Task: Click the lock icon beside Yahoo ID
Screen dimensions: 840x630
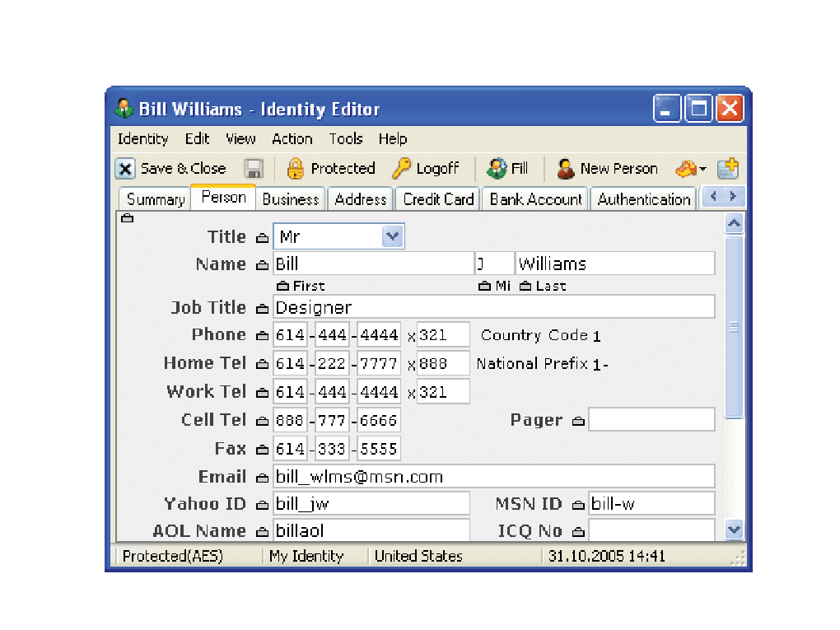Action: (262, 505)
